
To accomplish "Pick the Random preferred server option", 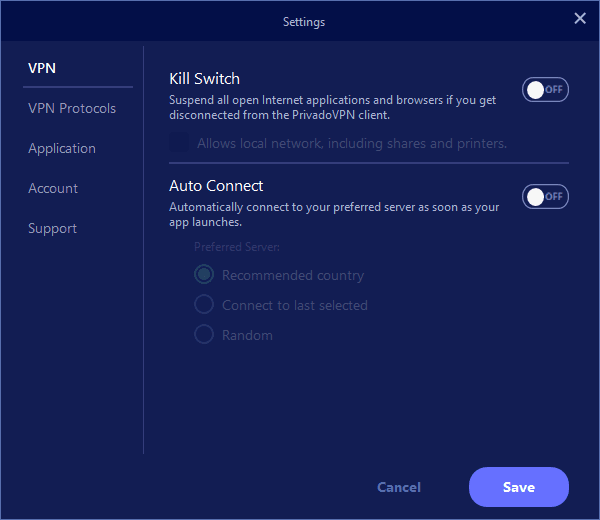I will [x=204, y=335].
